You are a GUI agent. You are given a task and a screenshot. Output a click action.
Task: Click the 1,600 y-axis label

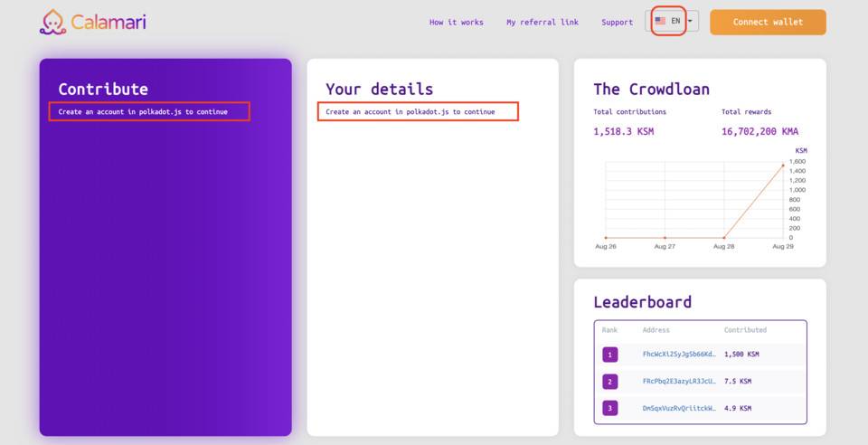point(797,162)
